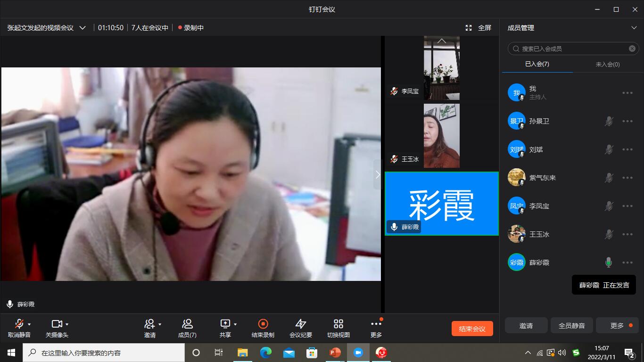Screen dimensions: 644x362
Task: Click the 7人在会议中 status text
Action: click(150, 28)
